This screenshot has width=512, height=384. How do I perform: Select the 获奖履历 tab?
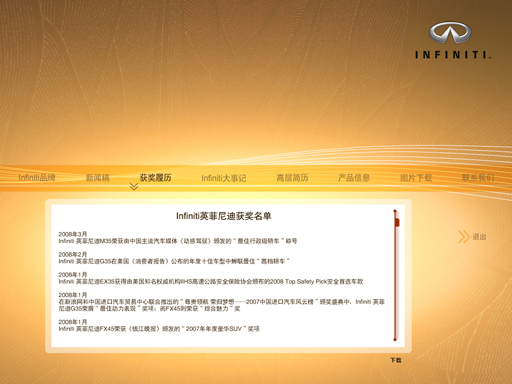(155, 178)
